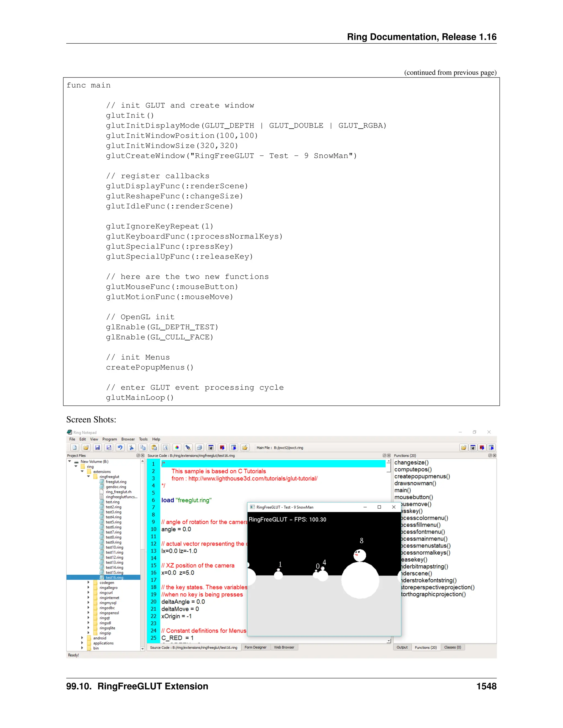
Task: Expand the ringallegro folder
Action: tap(89, 588)
